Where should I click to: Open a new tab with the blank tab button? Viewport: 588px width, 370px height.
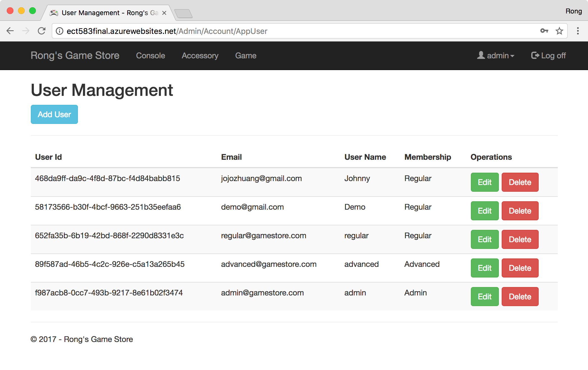click(183, 13)
